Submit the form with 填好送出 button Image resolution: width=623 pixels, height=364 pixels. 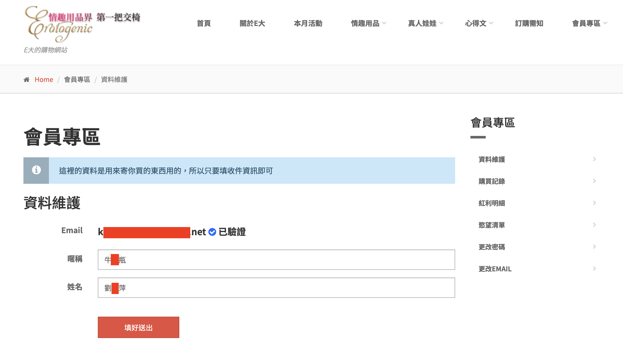(x=138, y=327)
